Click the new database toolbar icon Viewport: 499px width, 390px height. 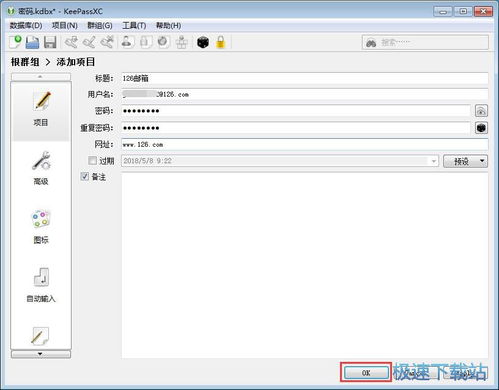pyautogui.click(x=15, y=42)
